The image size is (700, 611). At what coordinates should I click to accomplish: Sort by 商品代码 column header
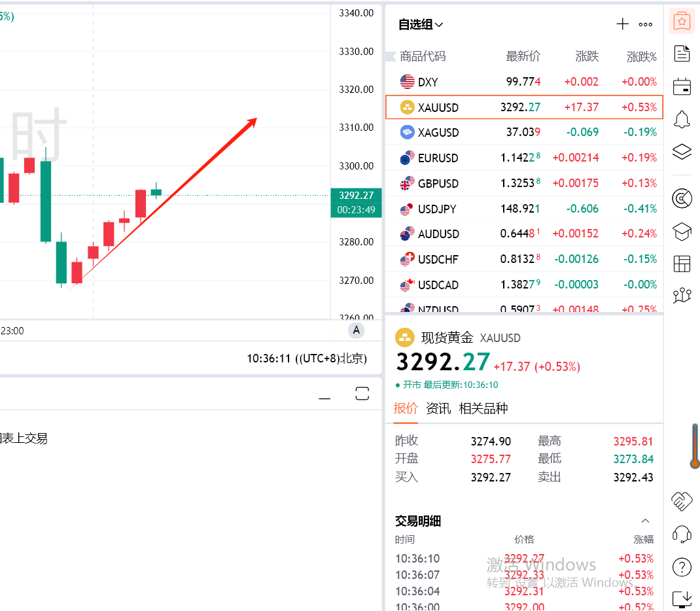click(423, 56)
